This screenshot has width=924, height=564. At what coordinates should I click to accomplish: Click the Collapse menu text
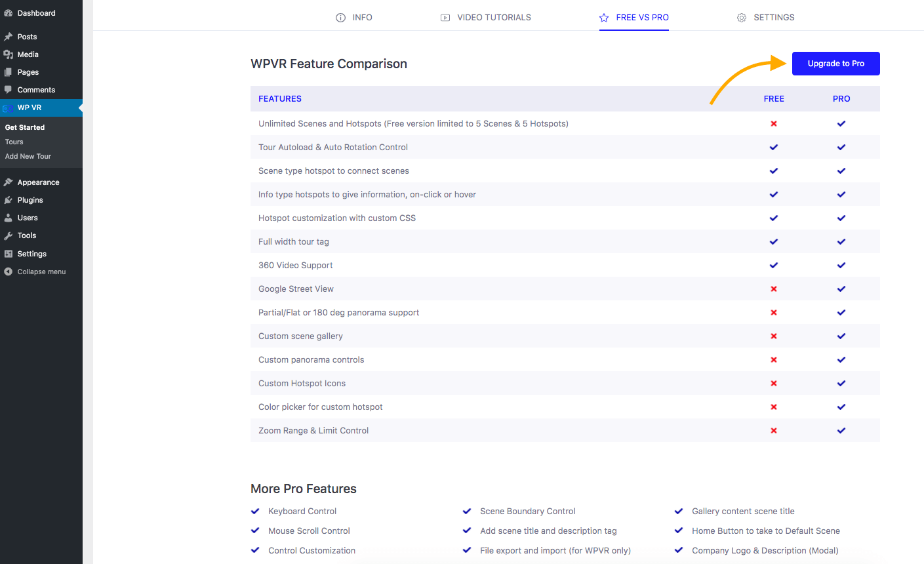pos(42,272)
